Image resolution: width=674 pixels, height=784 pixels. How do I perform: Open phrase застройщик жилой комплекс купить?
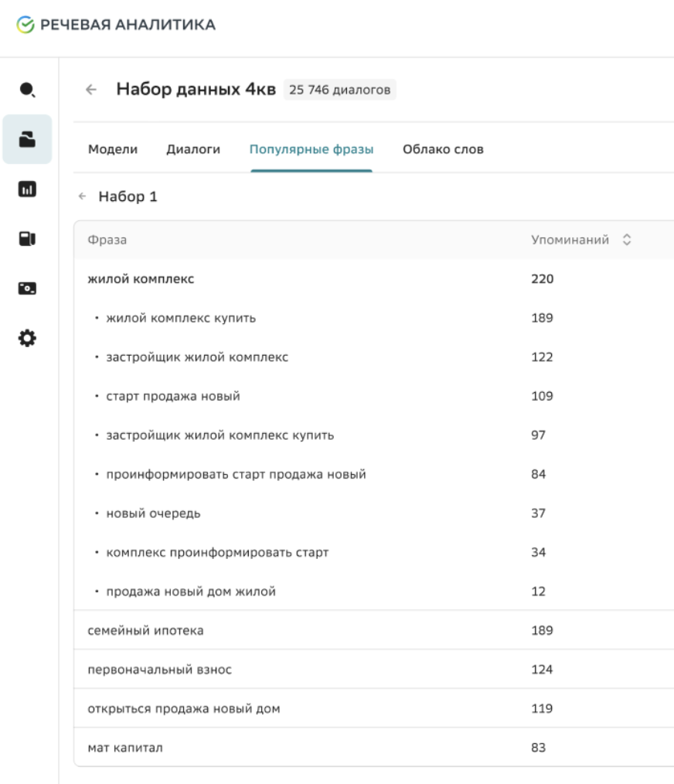(220, 435)
